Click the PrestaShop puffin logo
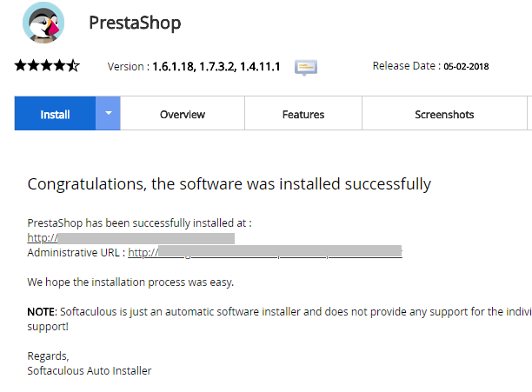The width and height of the screenshot is (532, 392). 43,23
